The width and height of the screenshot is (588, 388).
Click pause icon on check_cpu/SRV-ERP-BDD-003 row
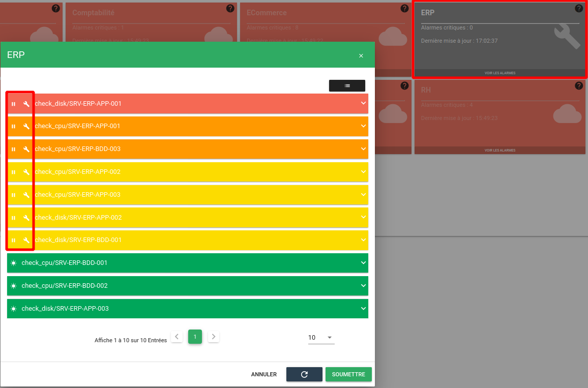point(14,150)
